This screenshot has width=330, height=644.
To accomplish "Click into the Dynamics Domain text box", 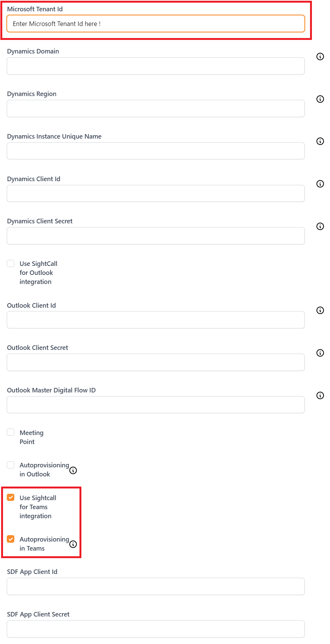I will [156, 66].
